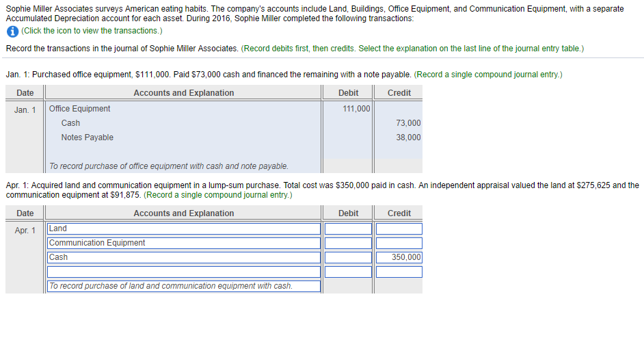Select the Cash account field in Apr. 1 entry
This screenshot has height=340, width=644.
pos(184,257)
